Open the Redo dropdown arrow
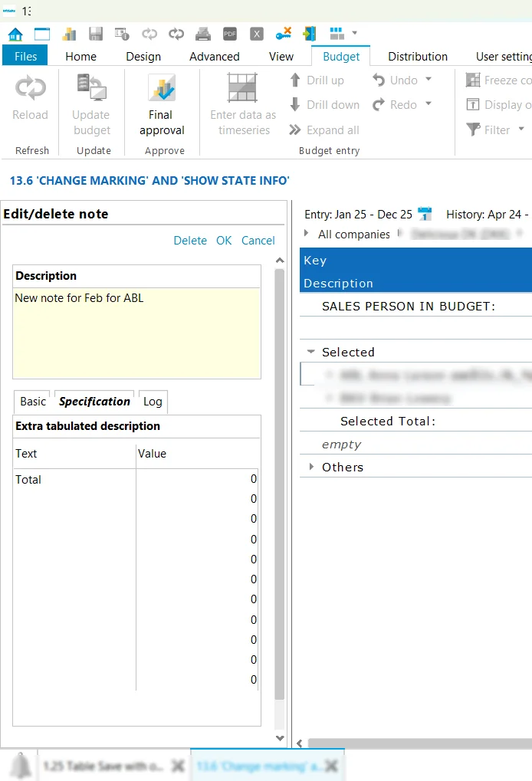Viewport: 532px width, 781px height. tap(429, 104)
